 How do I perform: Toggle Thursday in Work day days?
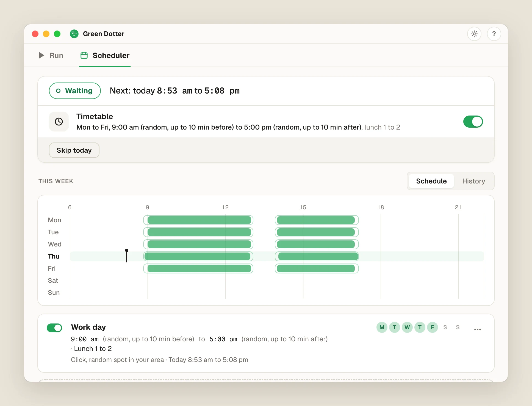click(420, 327)
